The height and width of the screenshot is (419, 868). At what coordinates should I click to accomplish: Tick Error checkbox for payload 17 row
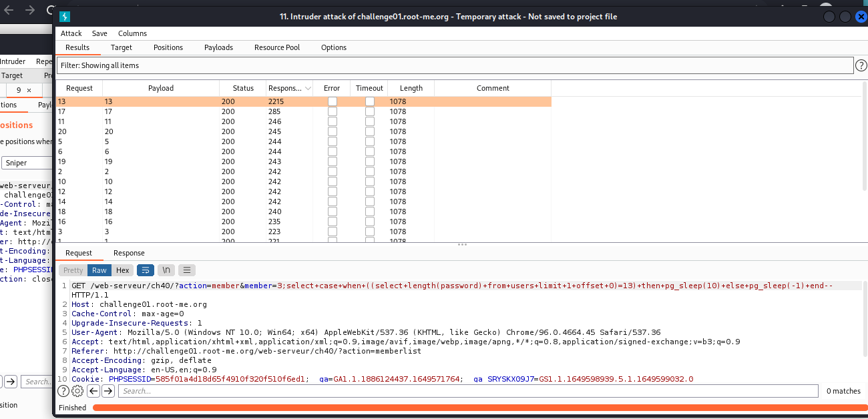click(x=332, y=111)
